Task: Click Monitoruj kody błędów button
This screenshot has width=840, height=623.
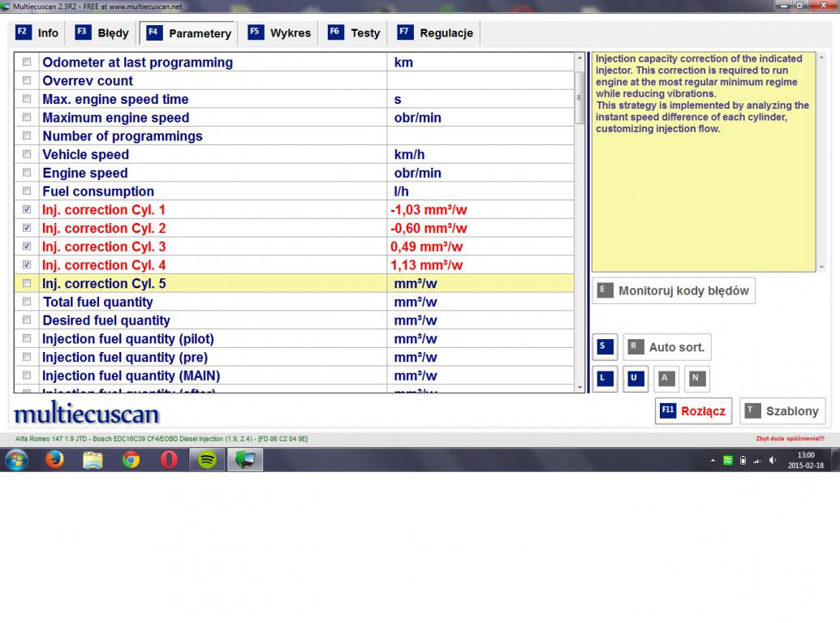Action: click(674, 290)
